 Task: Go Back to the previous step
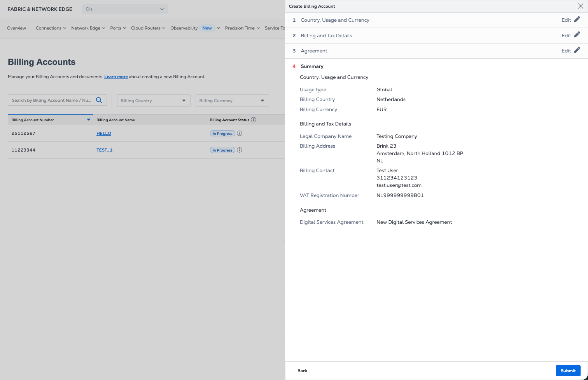(302, 371)
